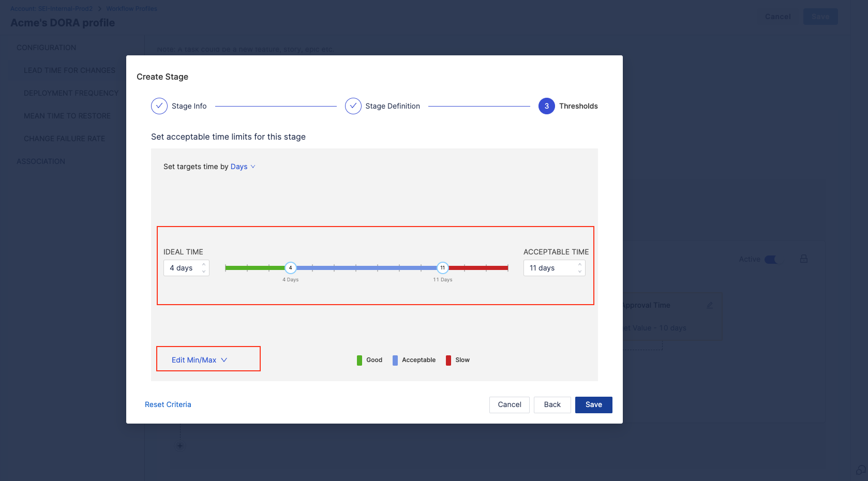Viewport: 868px width, 481px height.
Task: Click the Stage Info checkmark step icon
Action: [x=159, y=106]
